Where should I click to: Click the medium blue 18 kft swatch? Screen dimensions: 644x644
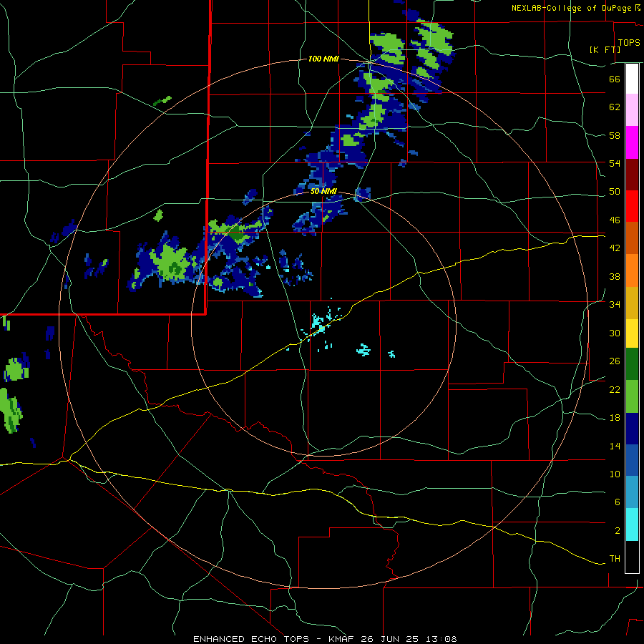(x=632, y=460)
